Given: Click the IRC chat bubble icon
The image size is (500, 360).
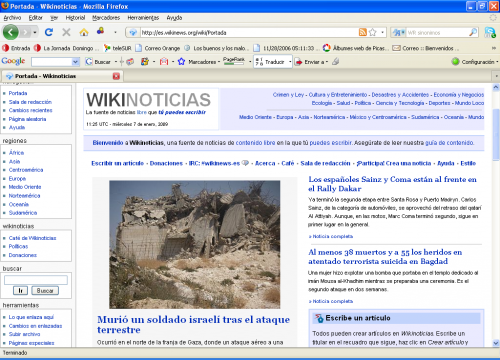Looking at the screenshot, I should coord(245,163).
